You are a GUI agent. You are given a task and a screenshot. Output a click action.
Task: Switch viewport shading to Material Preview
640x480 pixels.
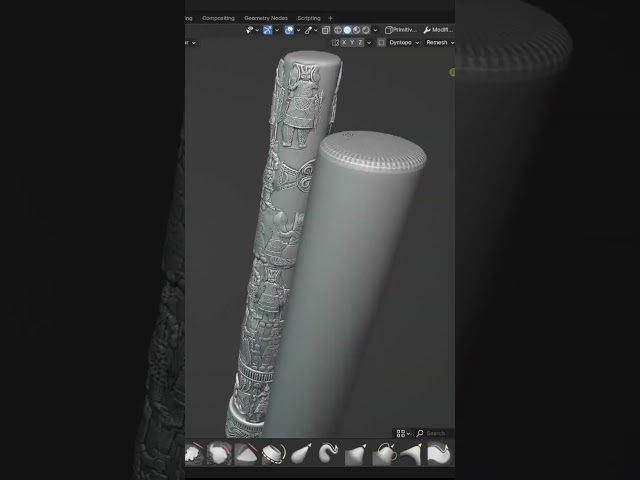pos(356,30)
